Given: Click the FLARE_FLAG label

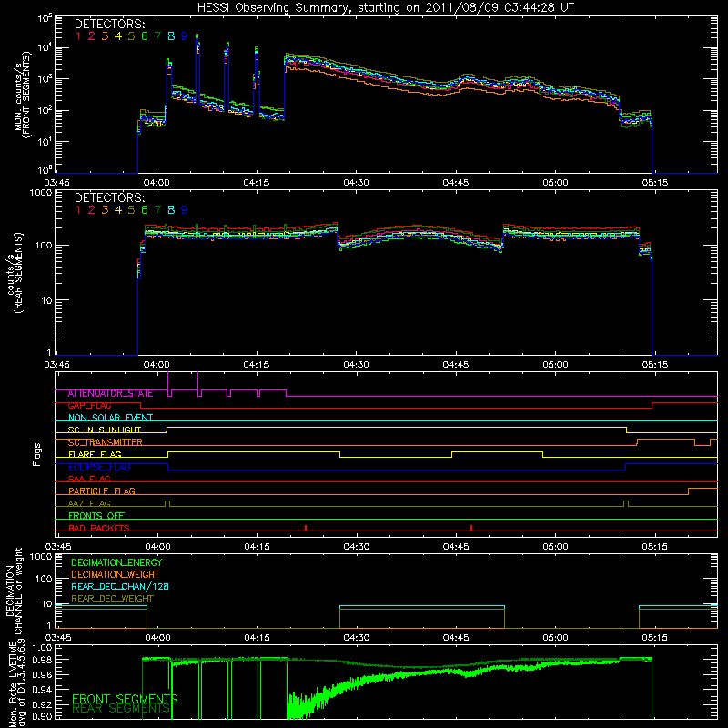Looking at the screenshot, I should point(95,454).
